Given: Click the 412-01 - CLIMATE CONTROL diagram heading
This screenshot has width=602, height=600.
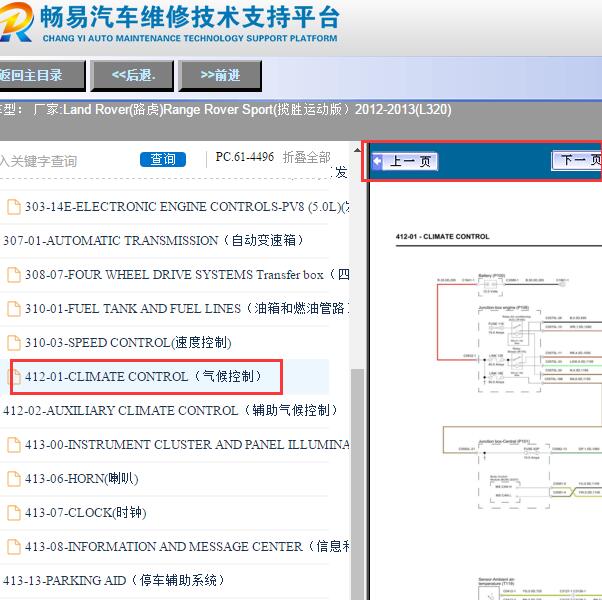Looking at the screenshot, I should [x=443, y=236].
